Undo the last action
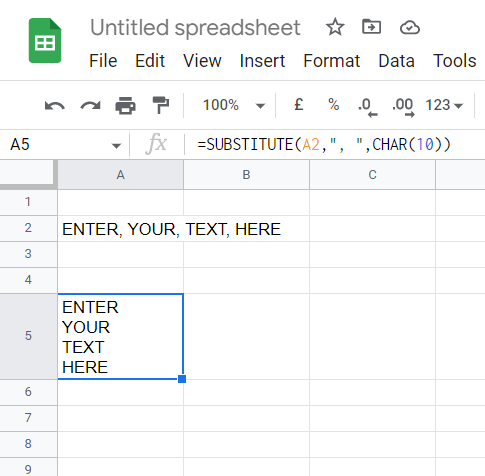This screenshot has height=476, width=485. point(55,106)
